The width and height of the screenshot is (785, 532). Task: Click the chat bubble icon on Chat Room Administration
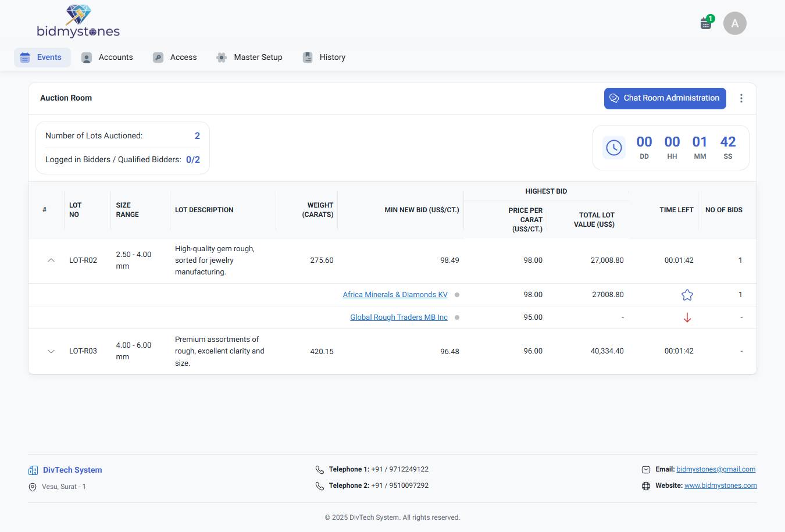[614, 98]
